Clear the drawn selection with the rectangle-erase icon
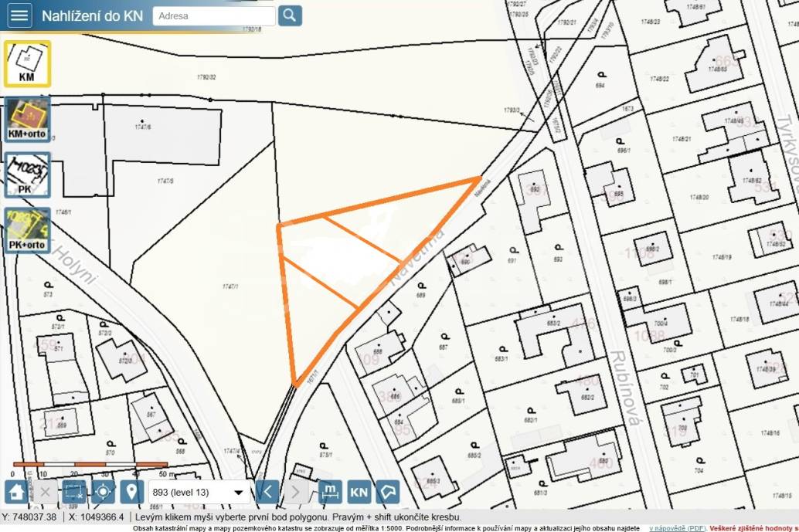This screenshot has height=532, width=799. 73,491
